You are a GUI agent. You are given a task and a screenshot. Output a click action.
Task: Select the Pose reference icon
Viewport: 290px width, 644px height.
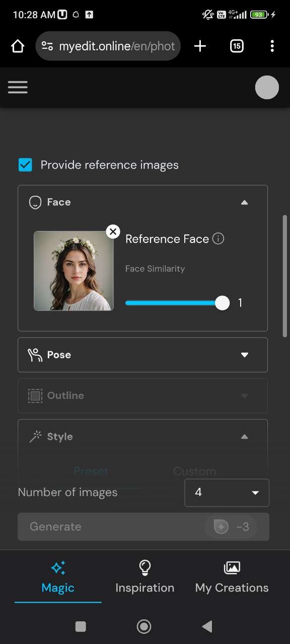[35, 355]
